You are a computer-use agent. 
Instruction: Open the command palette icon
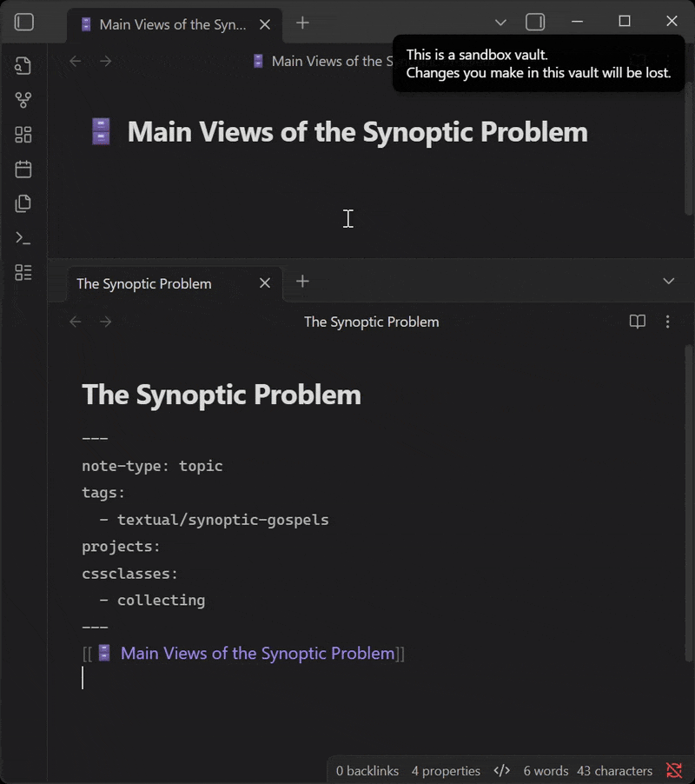coord(23,238)
